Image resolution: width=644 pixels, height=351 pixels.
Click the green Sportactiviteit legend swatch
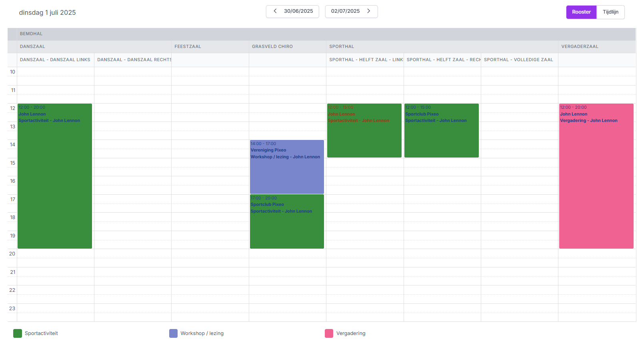[x=18, y=333]
